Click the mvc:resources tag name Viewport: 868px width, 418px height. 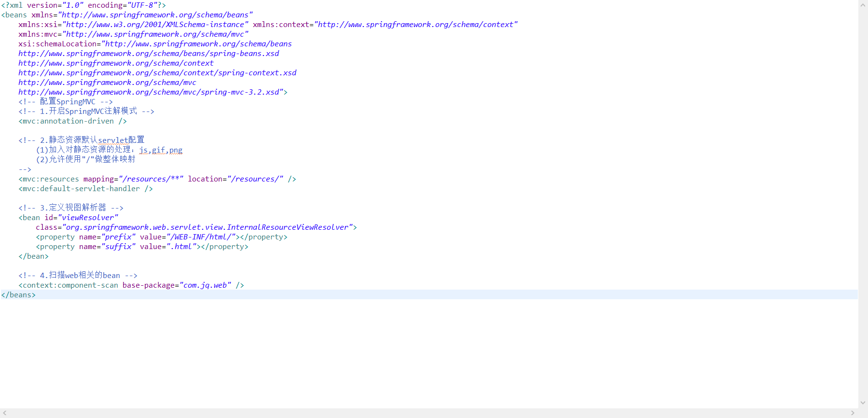tap(51, 179)
